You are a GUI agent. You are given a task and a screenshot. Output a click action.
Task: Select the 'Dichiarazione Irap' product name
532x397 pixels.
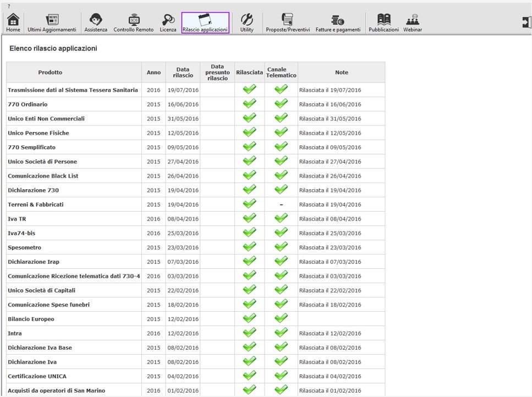coord(34,262)
